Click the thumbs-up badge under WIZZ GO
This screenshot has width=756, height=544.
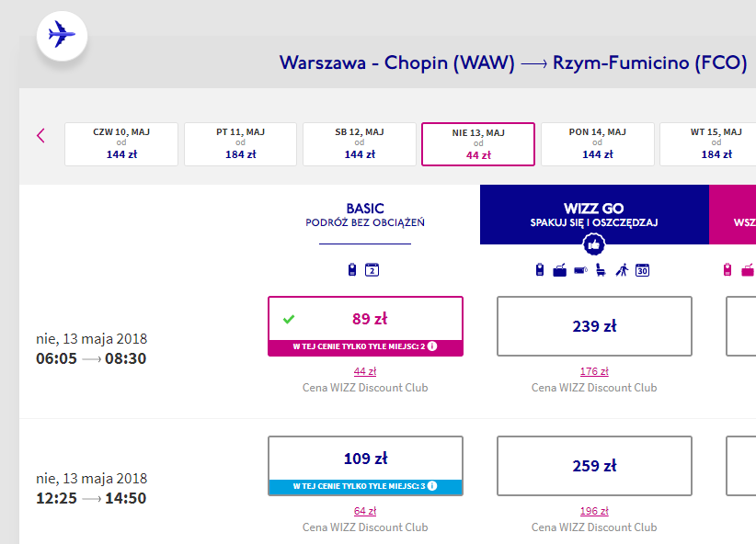(x=594, y=244)
